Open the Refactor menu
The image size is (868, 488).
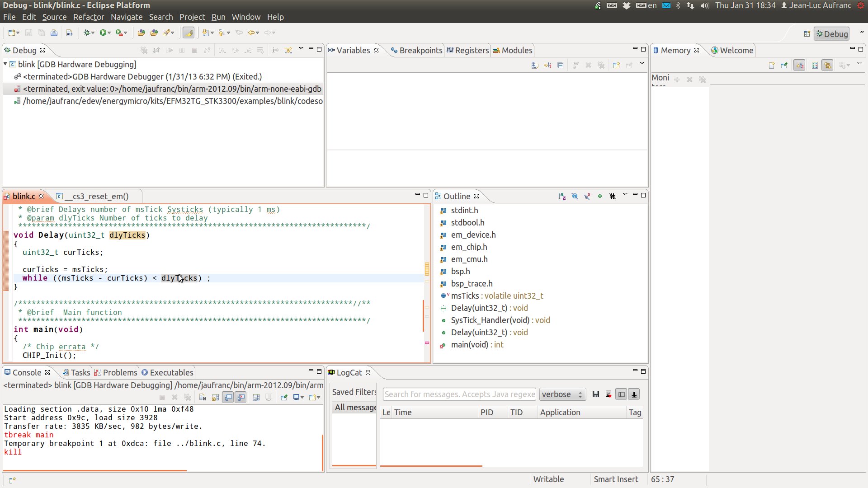89,17
